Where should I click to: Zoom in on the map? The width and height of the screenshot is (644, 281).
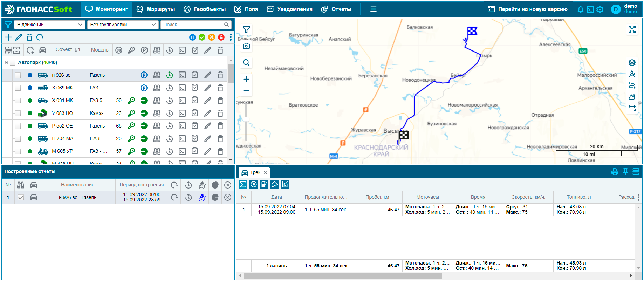246,79
